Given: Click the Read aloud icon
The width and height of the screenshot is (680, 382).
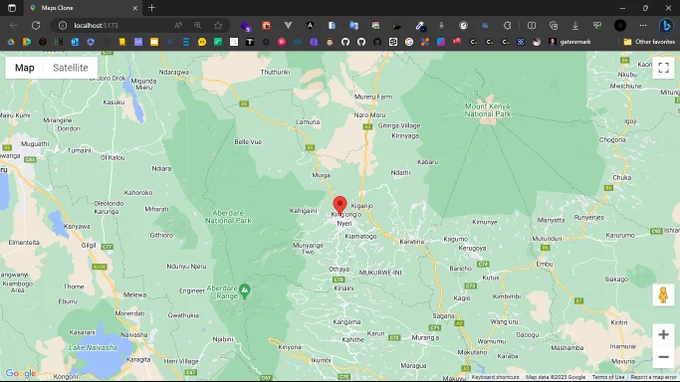Looking at the screenshot, I should 178,26.
